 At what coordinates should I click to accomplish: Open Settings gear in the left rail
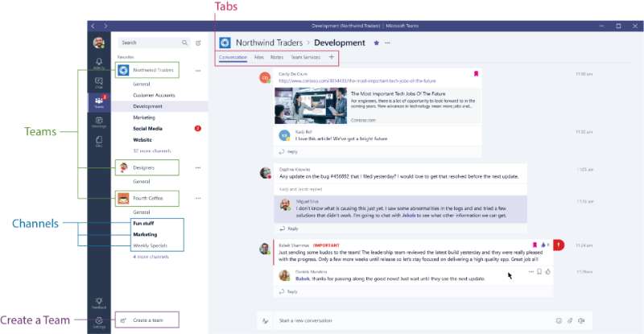(x=99, y=322)
